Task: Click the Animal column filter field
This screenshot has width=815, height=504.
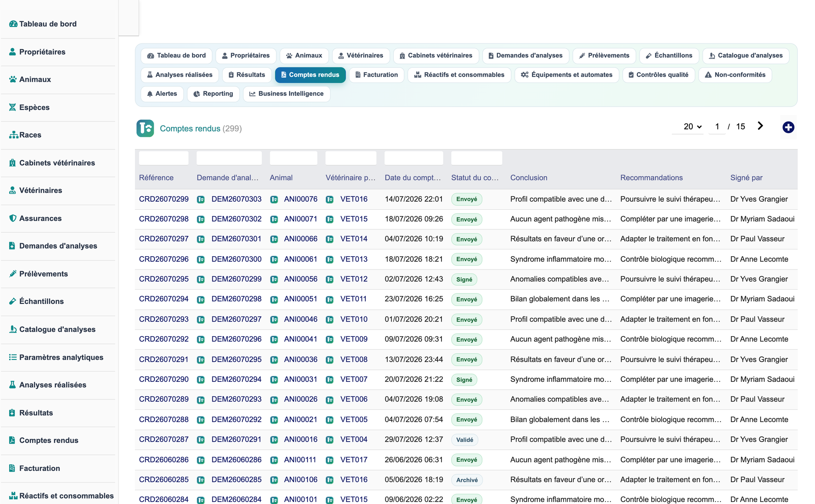Action: pos(293,158)
